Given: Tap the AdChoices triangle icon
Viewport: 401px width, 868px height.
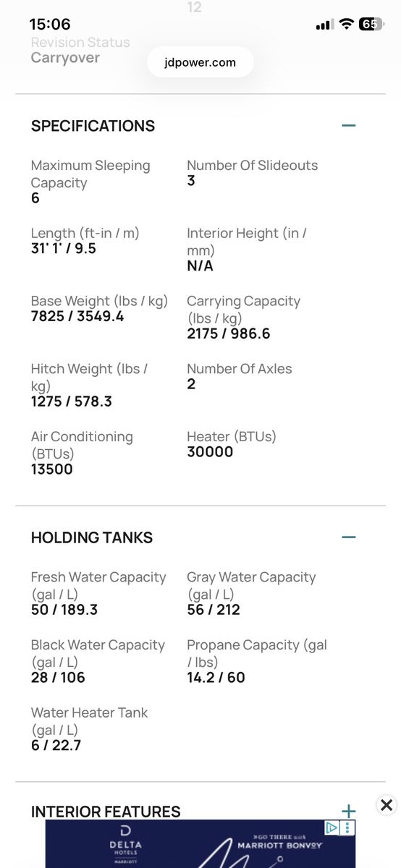Looking at the screenshot, I should coord(332,827).
